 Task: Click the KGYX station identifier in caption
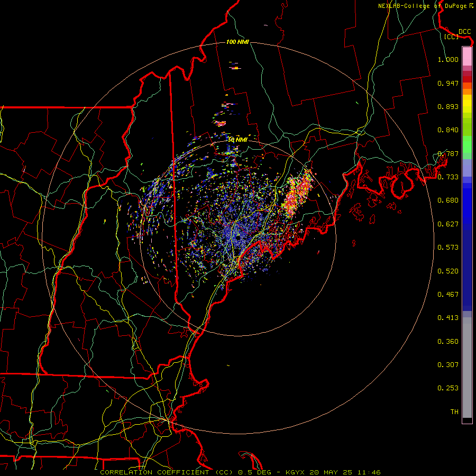[x=295, y=472]
